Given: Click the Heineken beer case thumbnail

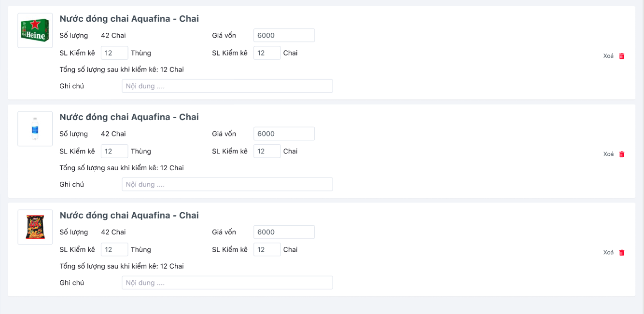Looking at the screenshot, I should 35,30.
